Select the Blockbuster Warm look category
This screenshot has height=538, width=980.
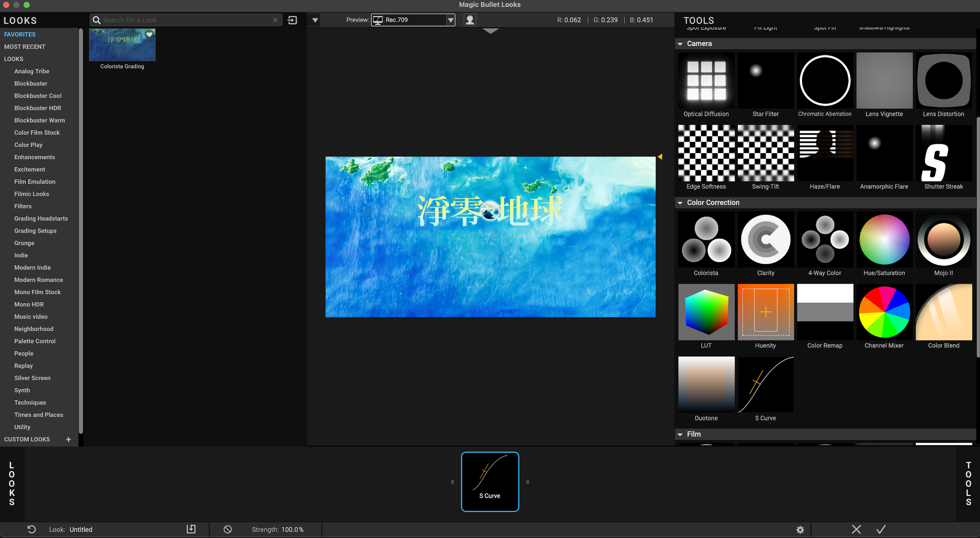tap(40, 120)
